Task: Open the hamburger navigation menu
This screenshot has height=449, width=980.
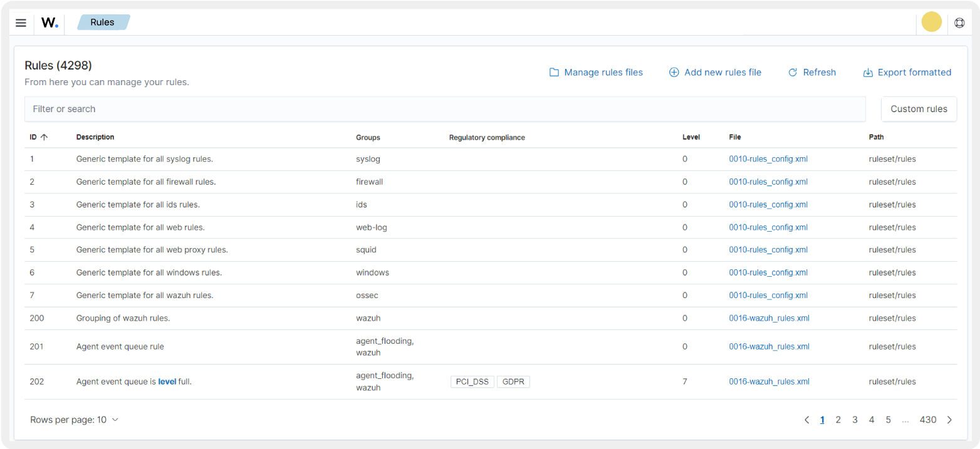Action: click(21, 23)
